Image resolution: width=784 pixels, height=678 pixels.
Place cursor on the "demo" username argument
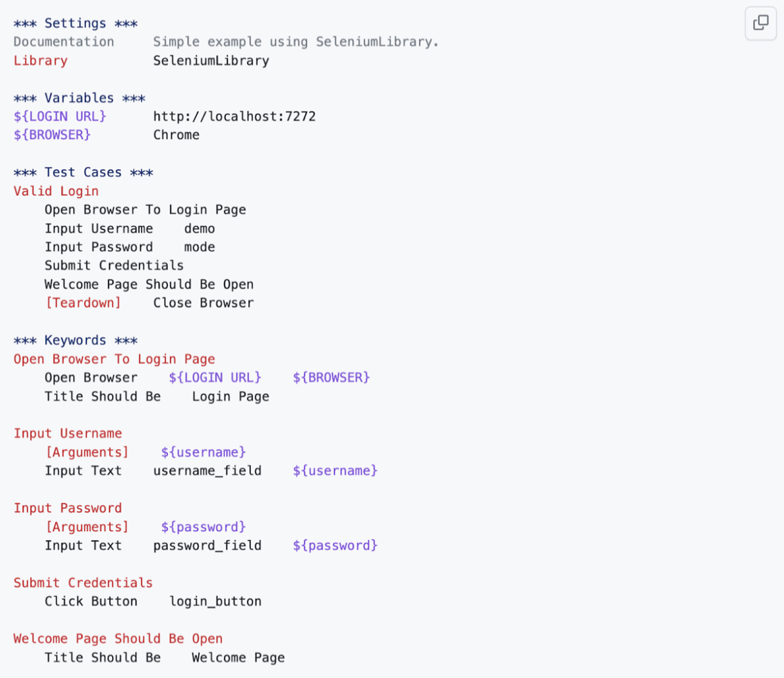(x=199, y=229)
